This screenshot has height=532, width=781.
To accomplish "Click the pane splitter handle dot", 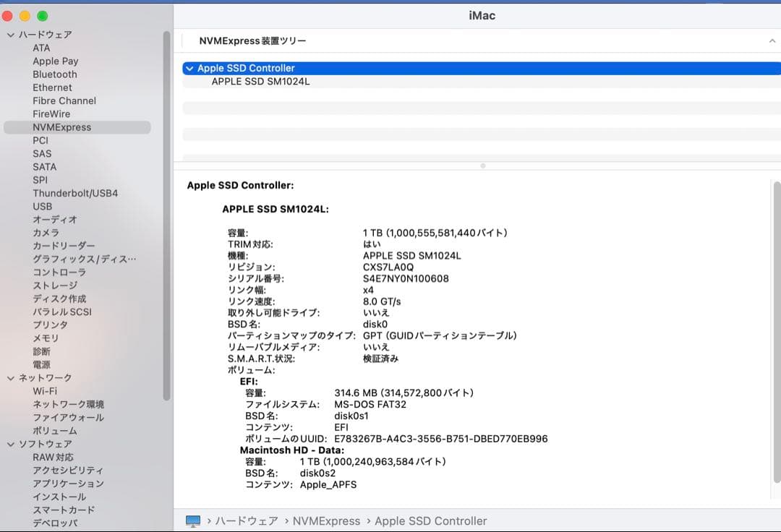I will coord(482,166).
